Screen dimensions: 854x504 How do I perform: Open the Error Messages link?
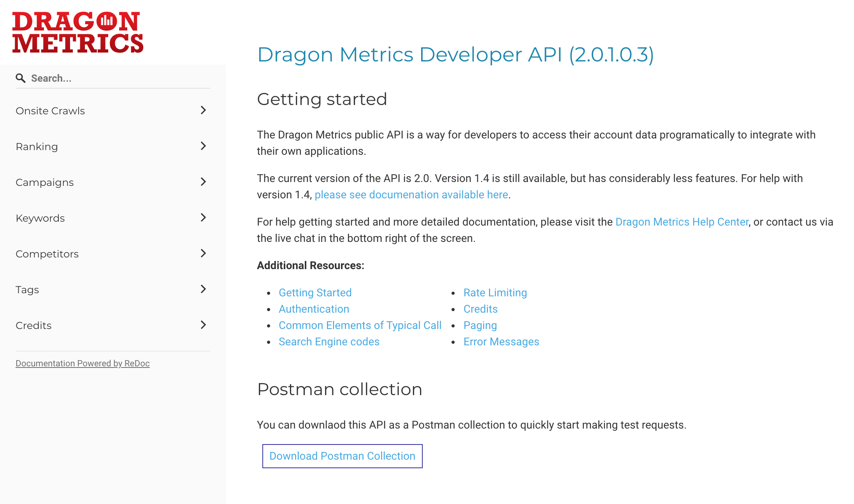[x=501, y=341]
